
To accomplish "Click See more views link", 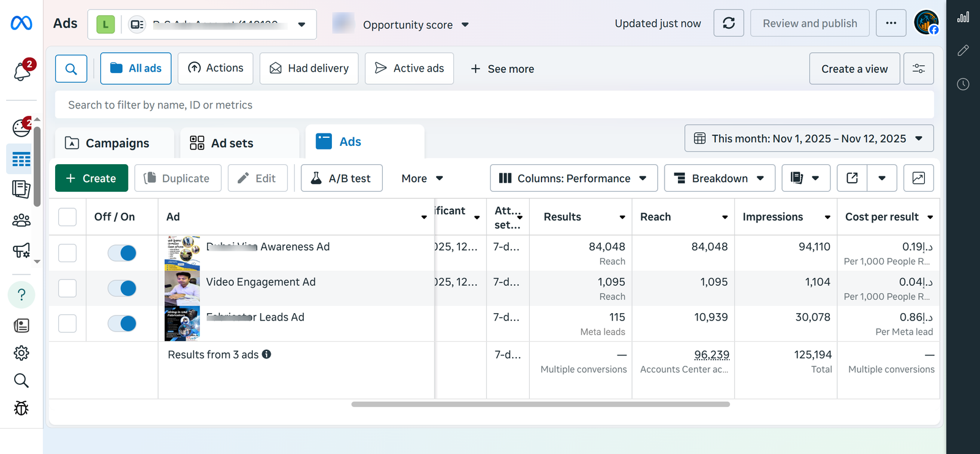I will (x=502, y=69).
